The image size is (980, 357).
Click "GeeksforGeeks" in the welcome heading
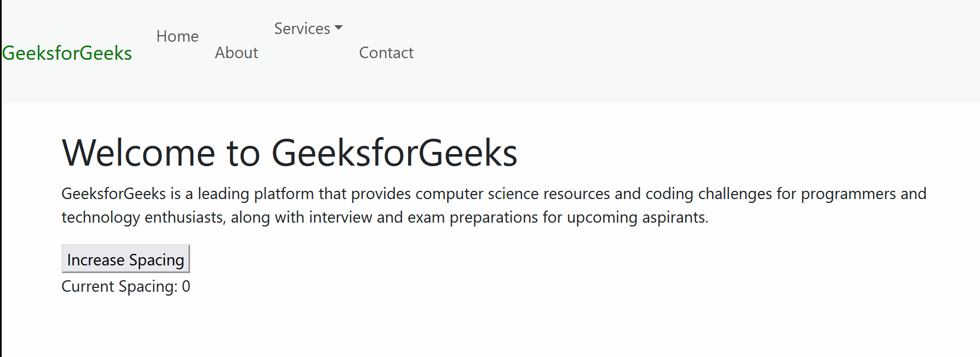(394, 152)
